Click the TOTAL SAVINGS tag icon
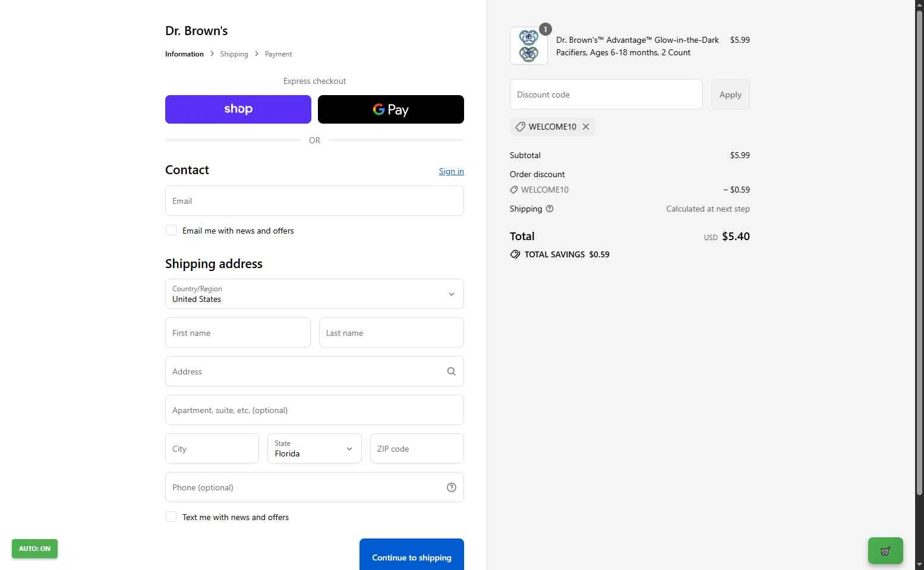The height and width of the screenshot is (570, 924). (x=515, y=254)
